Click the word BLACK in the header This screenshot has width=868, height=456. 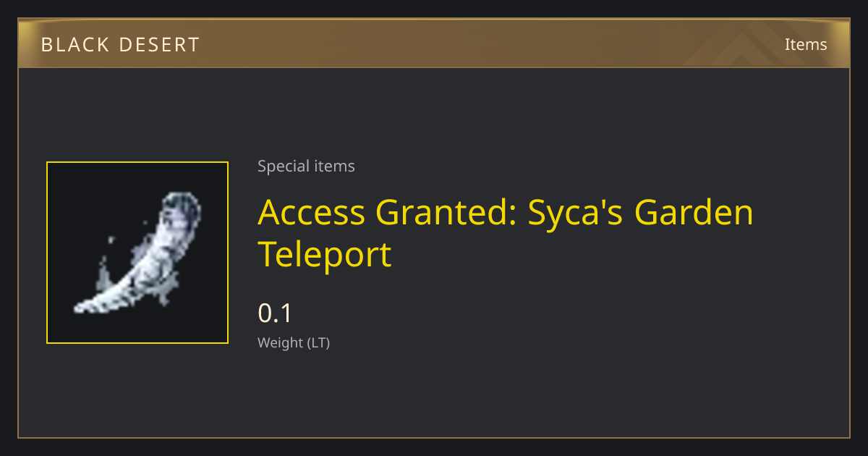(75, 45)
